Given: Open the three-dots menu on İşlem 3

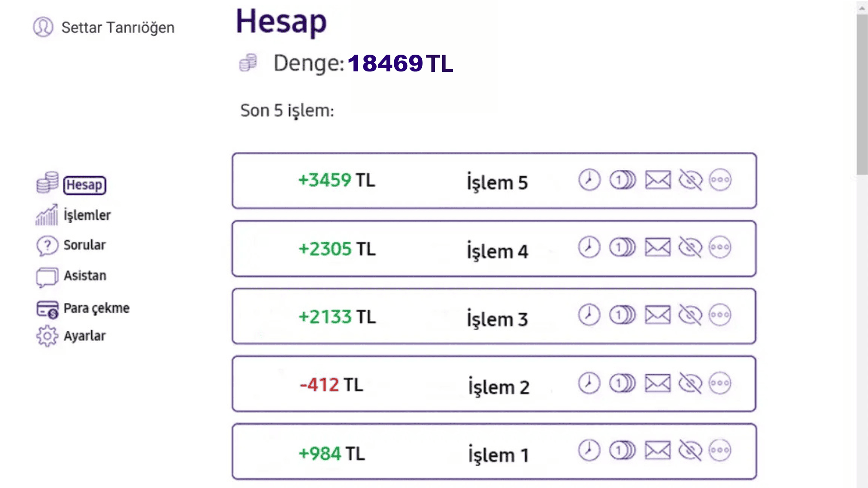Looking at the screenshot, I should (720, 315).
